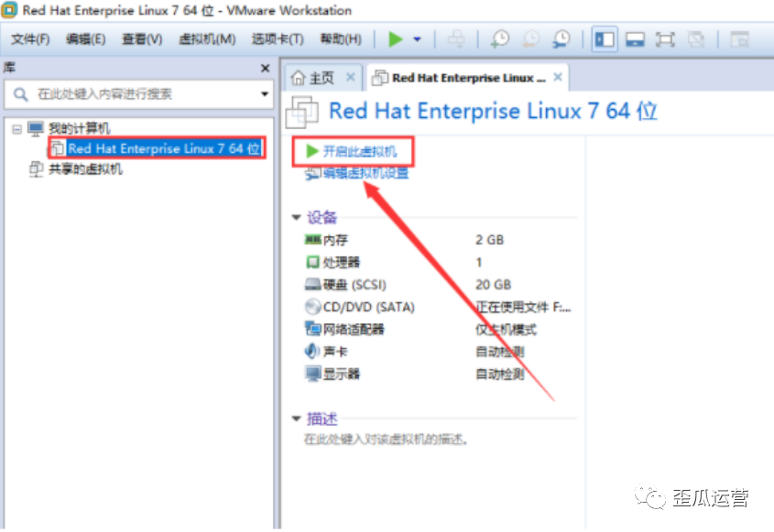Toggle the thumbnail bar view icon
The height and width of the screenshot is (532, 774).
[x=635, y=39]
